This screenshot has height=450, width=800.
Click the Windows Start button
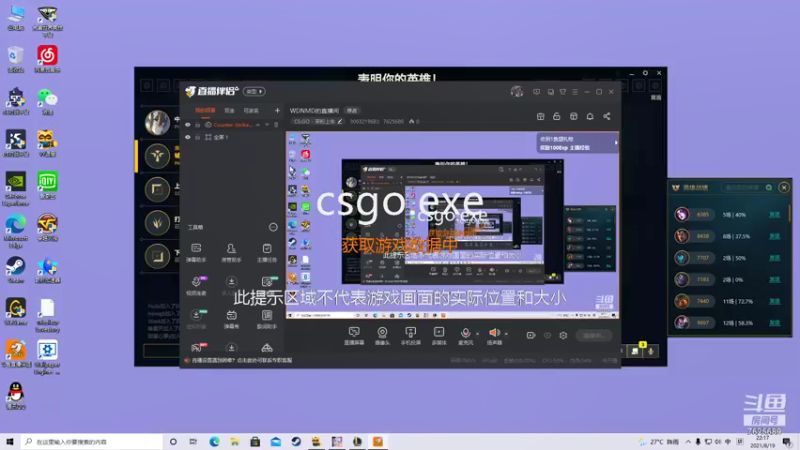click(9, 441)
